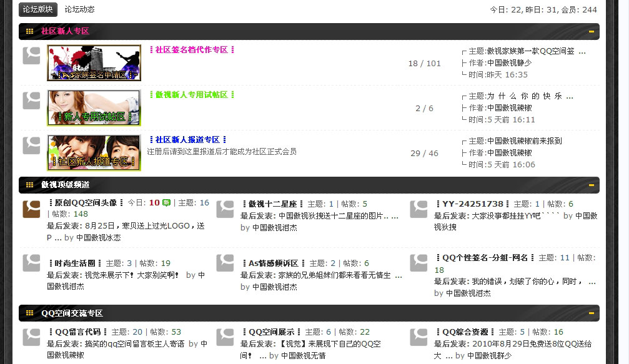Open the QQ空间展示 forum
Screen dimensions: 629x364
click(x=272, y=332)
